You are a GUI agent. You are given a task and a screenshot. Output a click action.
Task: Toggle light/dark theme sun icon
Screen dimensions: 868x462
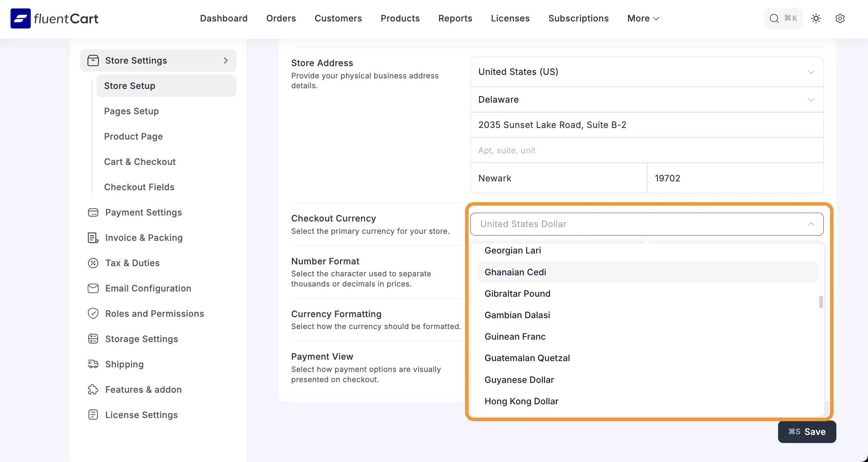pyautogui.click(x=816, y=18)
